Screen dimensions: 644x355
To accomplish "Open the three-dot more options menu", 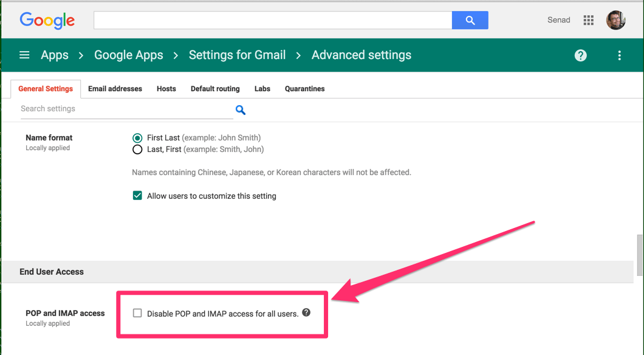I will coord(619,55).
